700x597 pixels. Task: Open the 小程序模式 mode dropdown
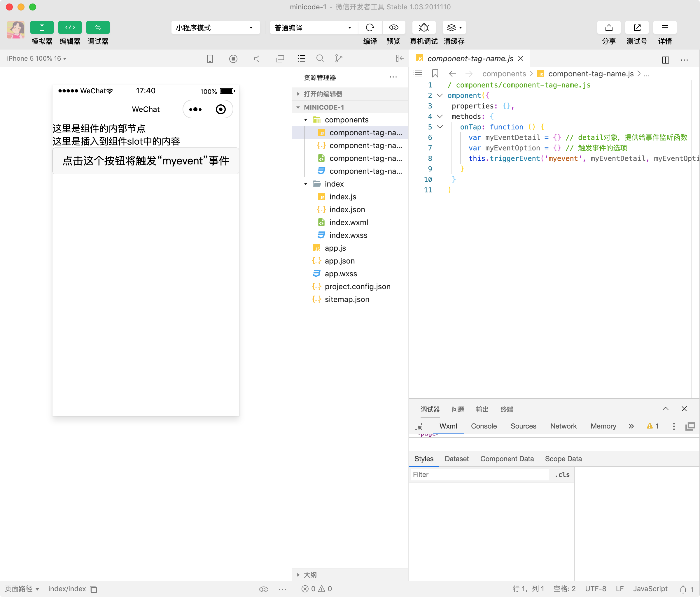tap(215, 27)
